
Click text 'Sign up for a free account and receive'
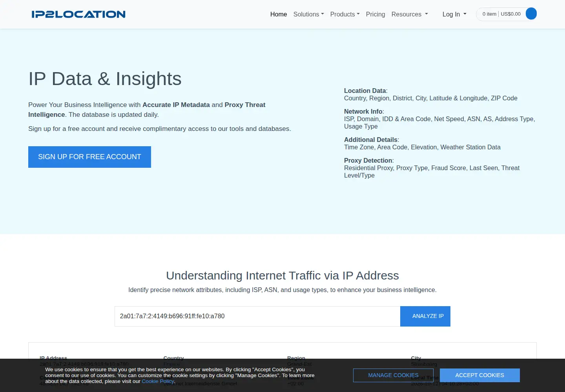(x=160, y=129)
